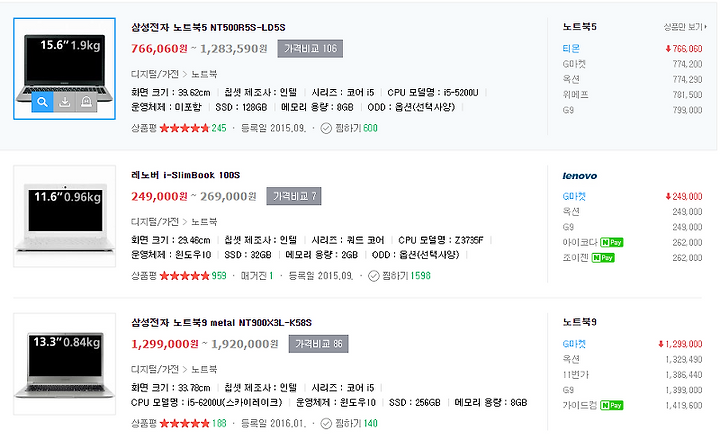Image resolution: width=720 pixels, height=440 pixels.
Task: Open 디지털/가전 category under NT900X3L-K58S
Action: pos(155,369)
